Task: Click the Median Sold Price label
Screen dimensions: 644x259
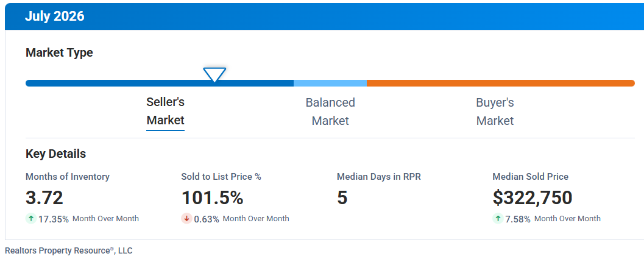Action: coord(531,177)
